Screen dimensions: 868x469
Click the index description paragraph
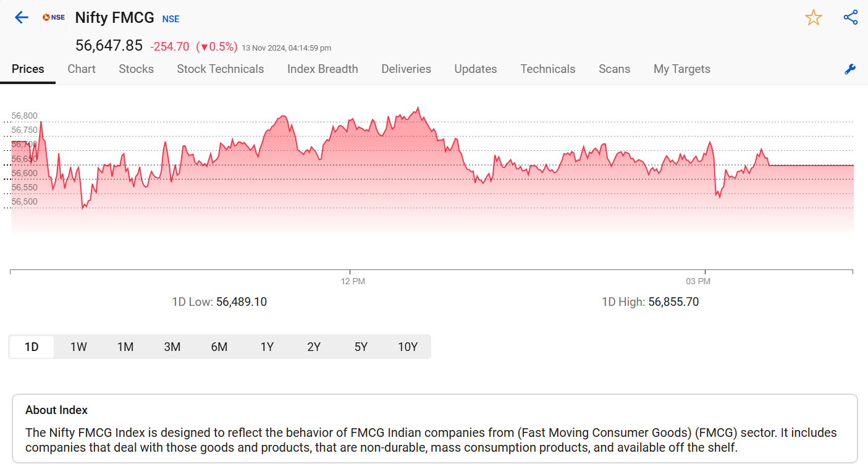click(x=431, y=440)
